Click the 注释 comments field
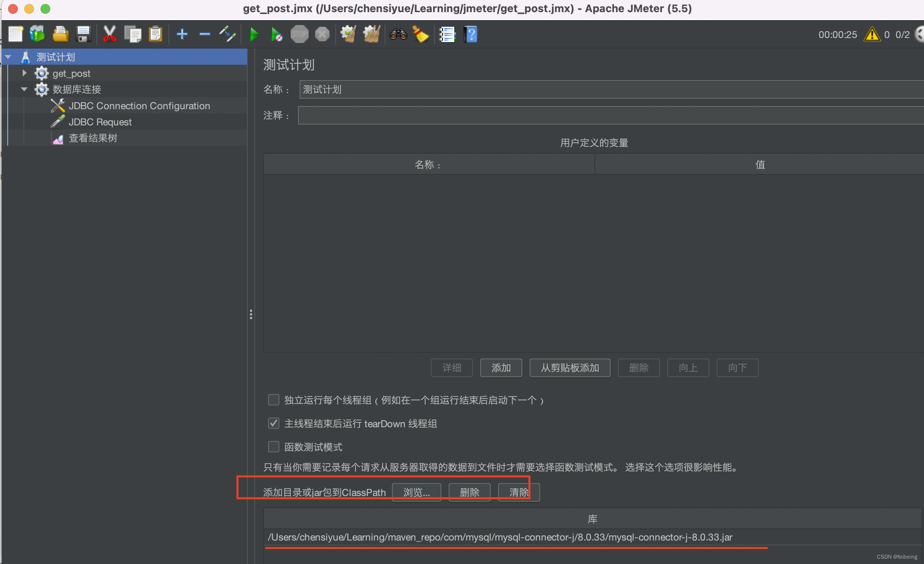The width and height of the screenshot is (924, 564). [x=611, y=115]
